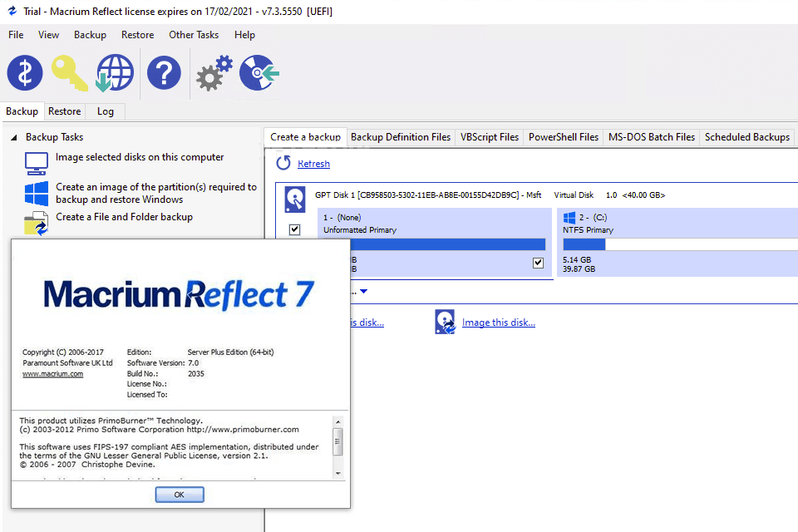
Task: Select the Create a backup tab
Action: [305, 137]
